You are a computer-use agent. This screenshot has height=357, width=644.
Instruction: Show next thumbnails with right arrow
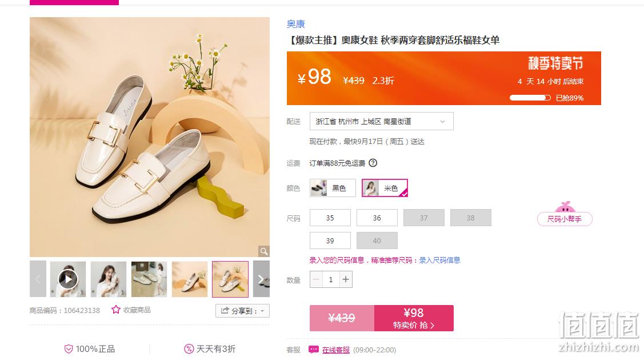261,279
